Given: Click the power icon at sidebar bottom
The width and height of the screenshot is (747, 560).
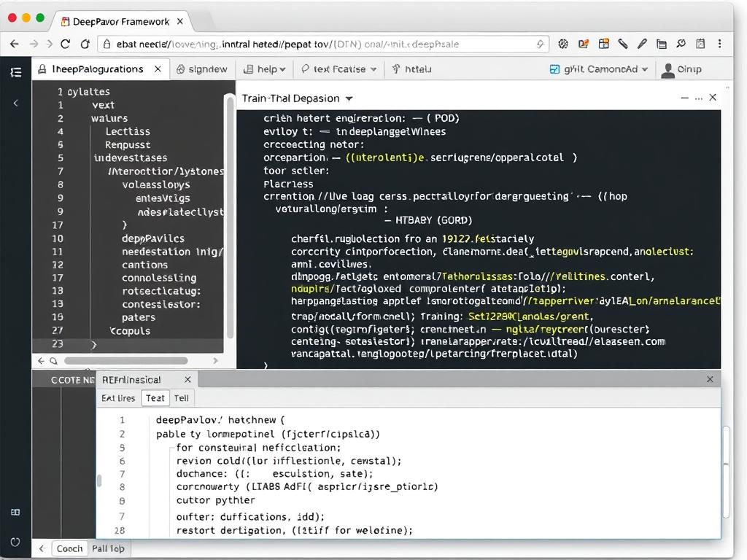Looking at the screenshot, I should point(15,542).
